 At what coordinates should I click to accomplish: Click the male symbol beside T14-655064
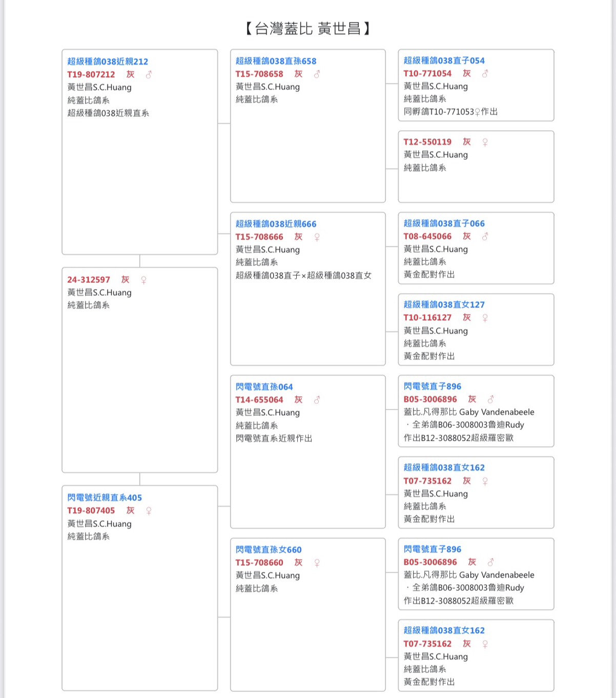(317, 400)
